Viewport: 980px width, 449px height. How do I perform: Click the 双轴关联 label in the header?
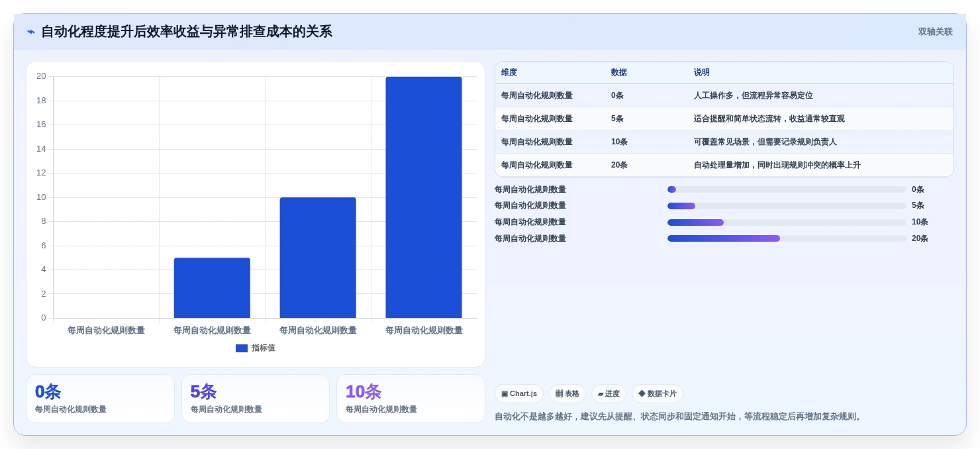(x=935, y=32)
